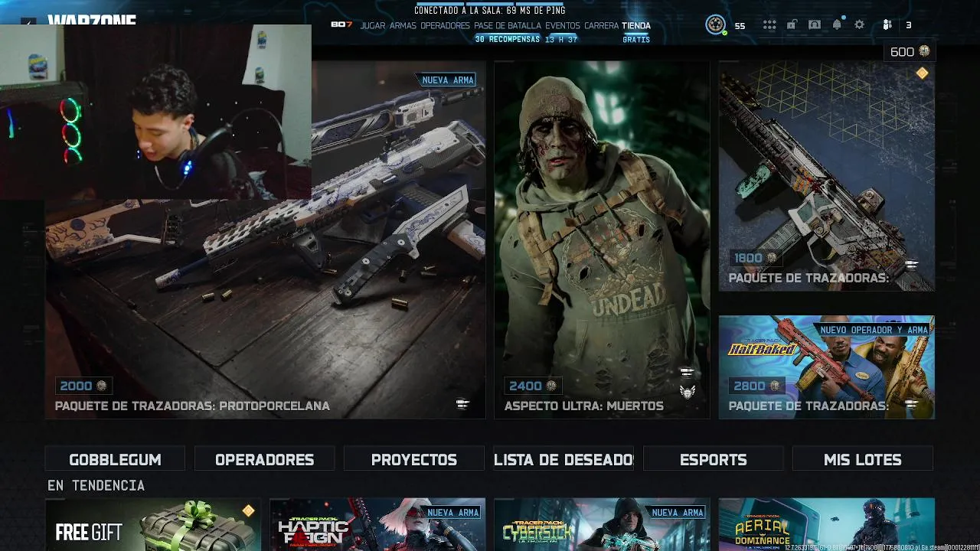Click the 2000 price tag
Viewport: 980px width, 551px height.
tap(84, 386)
